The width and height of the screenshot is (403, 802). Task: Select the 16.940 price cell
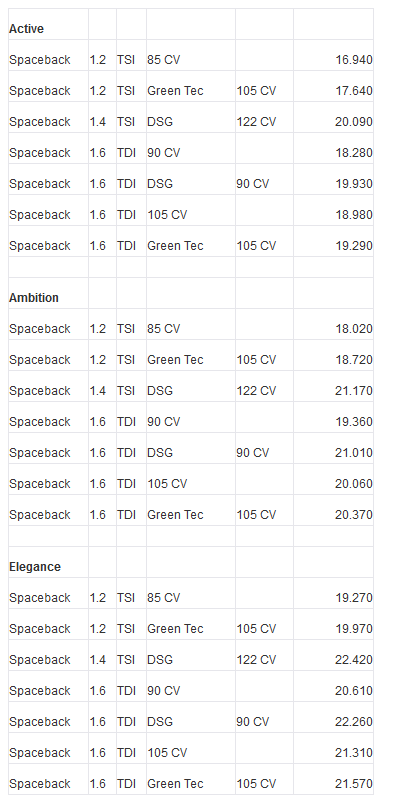click(354, 60)
